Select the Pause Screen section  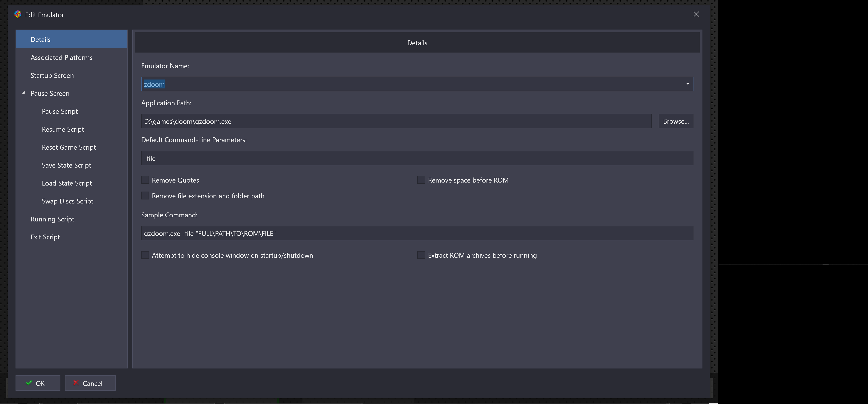tap(50, 93)
